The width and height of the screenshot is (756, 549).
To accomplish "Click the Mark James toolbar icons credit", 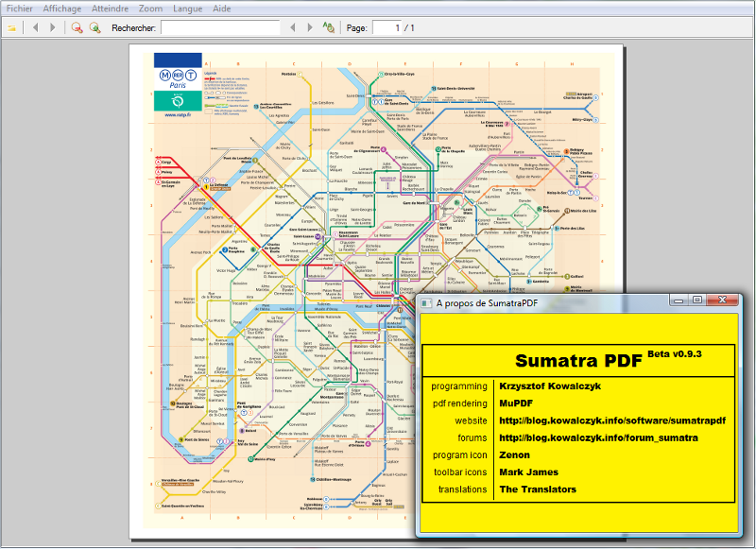I will [529, 472].
